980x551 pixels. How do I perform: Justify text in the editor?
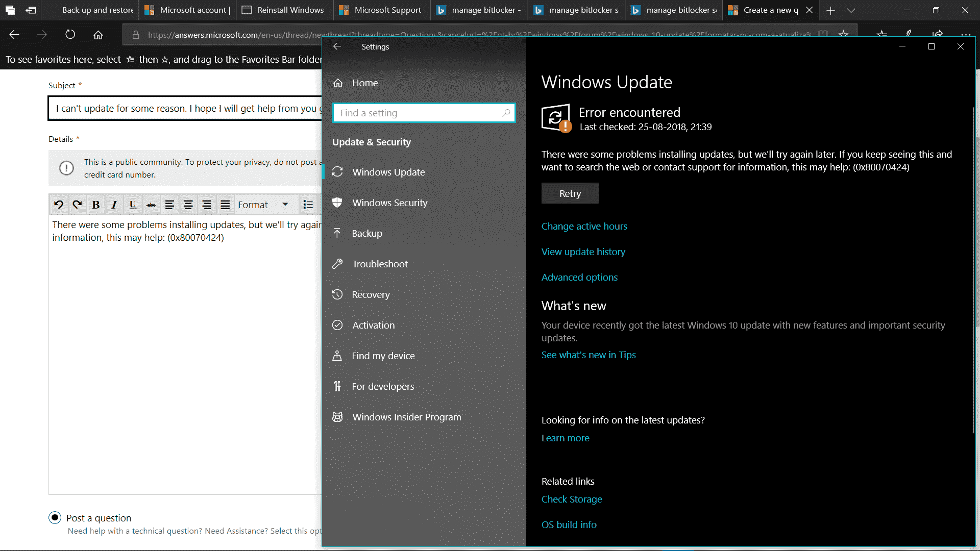(225, 205)
